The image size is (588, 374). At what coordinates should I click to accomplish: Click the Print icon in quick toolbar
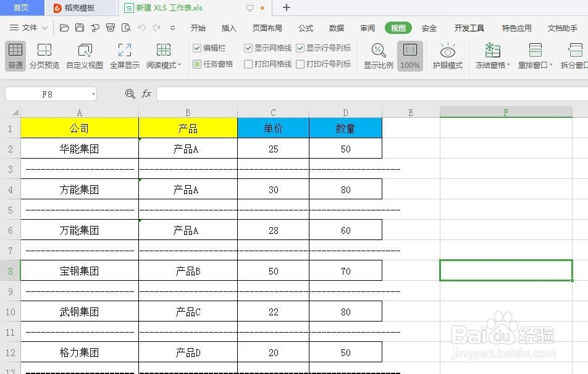click(110, 28)
